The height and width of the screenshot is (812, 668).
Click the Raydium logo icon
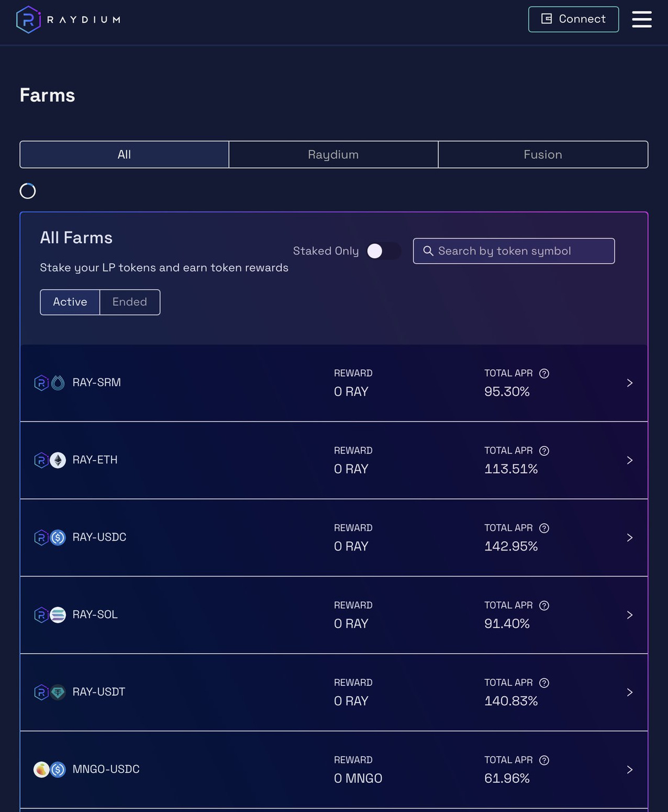pyautogui.click(x=28, y=20)
